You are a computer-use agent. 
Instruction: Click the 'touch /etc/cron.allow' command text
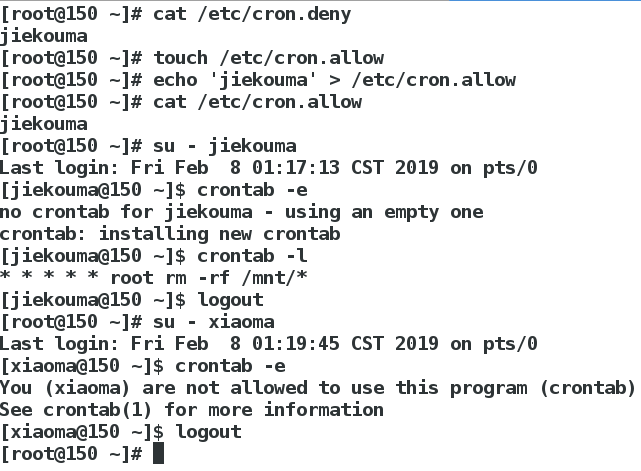click(269, 58)
